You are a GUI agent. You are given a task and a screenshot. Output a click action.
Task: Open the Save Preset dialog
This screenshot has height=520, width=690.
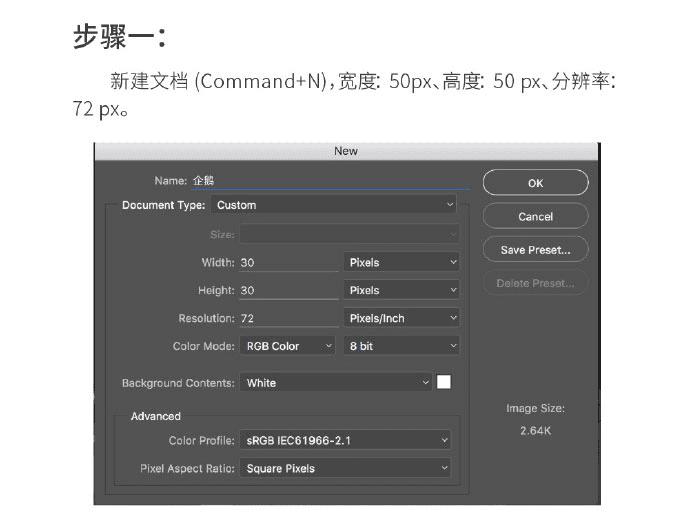535,250
